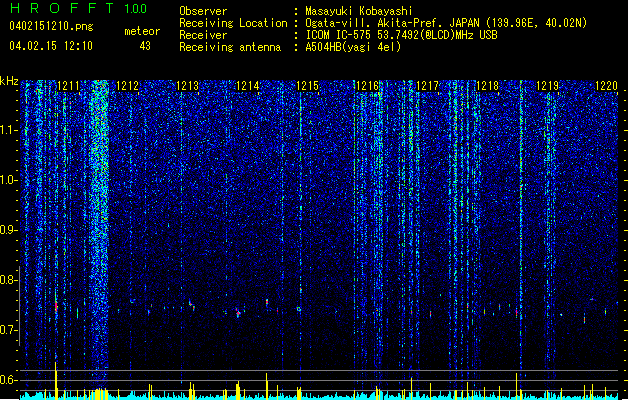
Task: Click the Observer label
Action: (203, 11)
